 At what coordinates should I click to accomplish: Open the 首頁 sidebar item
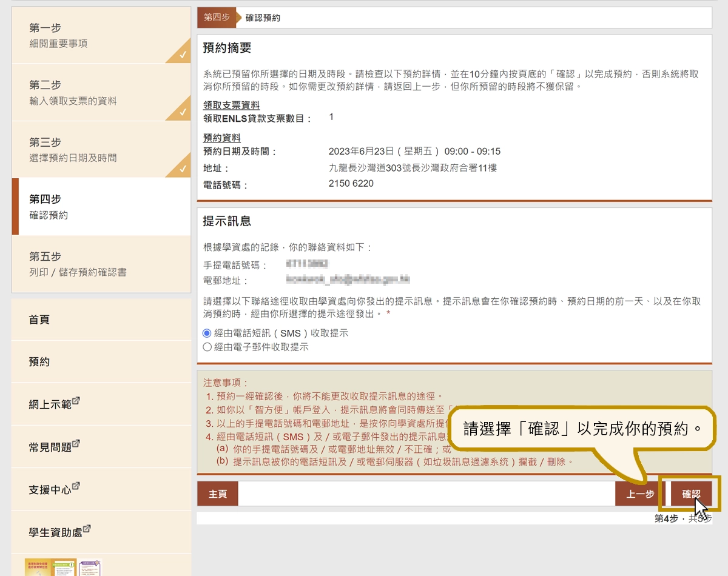[39, 320]
